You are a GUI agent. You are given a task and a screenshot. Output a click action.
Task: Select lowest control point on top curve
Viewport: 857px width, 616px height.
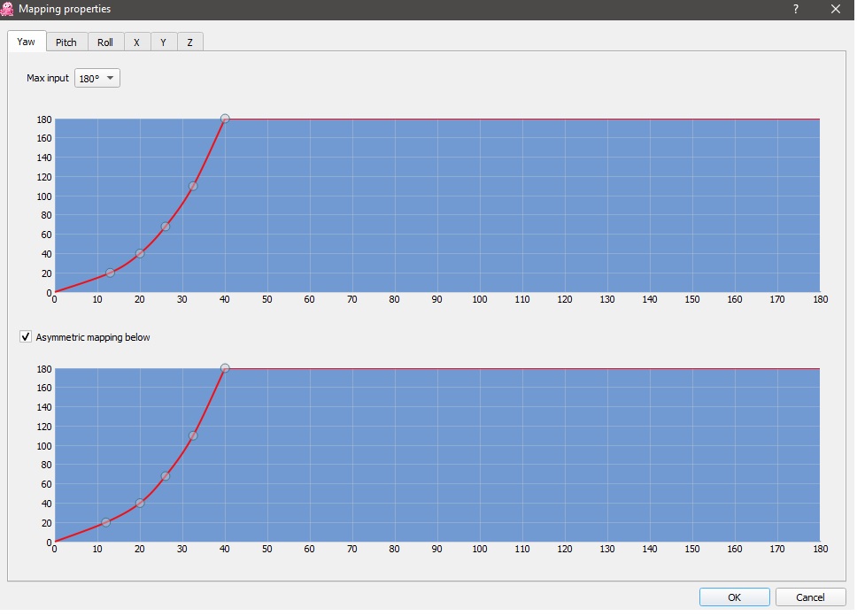coord(110,273)
